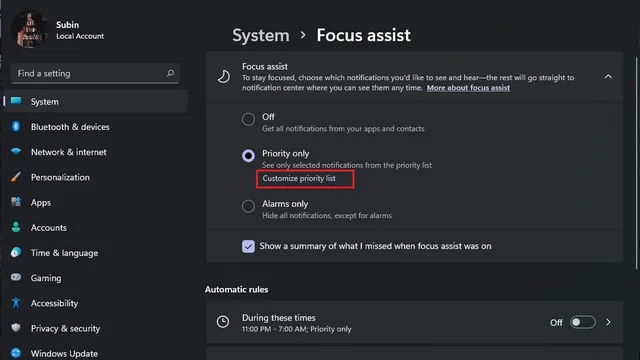The image size is (640, 360).
Task: Expand During these times rule arrow
Action: click(608, 322)
